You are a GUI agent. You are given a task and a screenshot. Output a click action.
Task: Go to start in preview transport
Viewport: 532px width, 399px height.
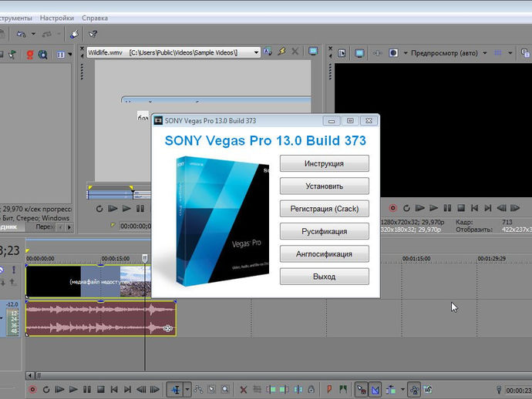474,208
